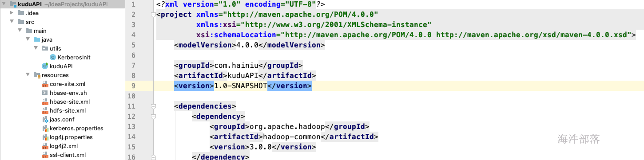Click line number 16 in gutter
The image size is (644, 160).
click(x=131, y=157)
